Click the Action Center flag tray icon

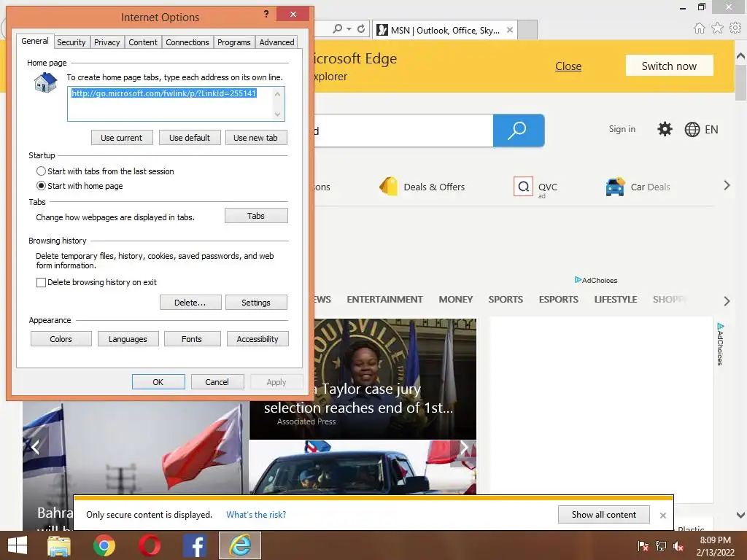(643, 546)
